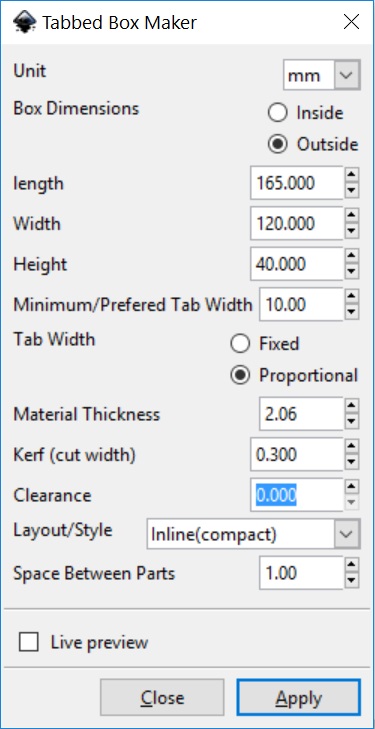Decrease Width value with down arrow
The image size is (375, 729).
[x=352, y=231]
